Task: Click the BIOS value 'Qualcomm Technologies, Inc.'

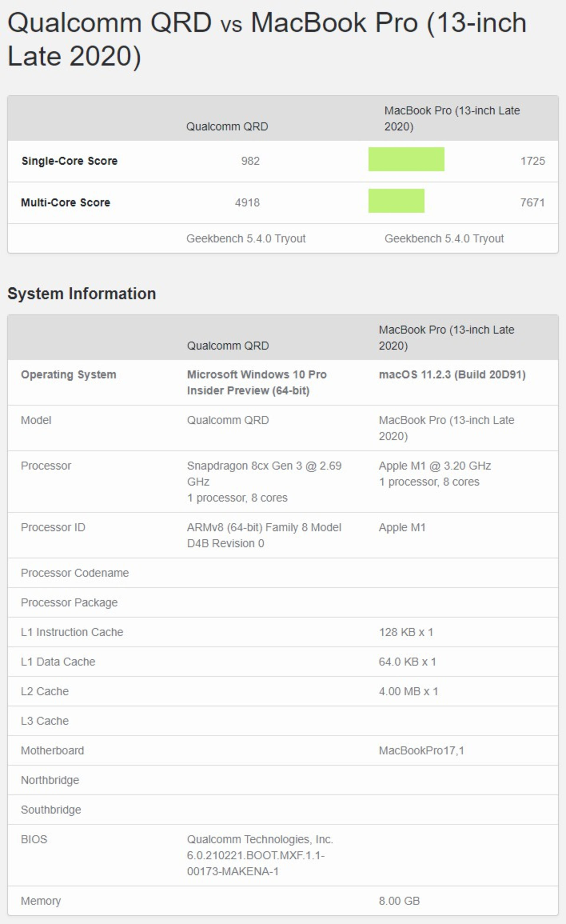Action: pyautogui.click(x=260, y=839)
